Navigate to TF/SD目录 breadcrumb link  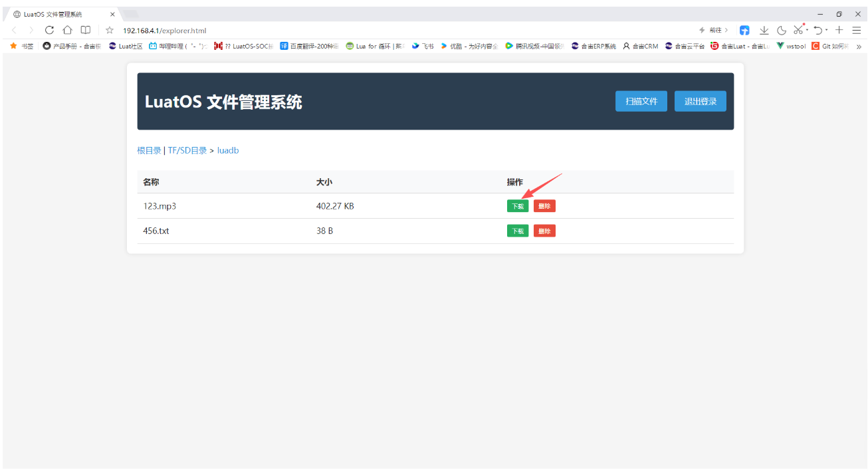(x=187, y=151)
